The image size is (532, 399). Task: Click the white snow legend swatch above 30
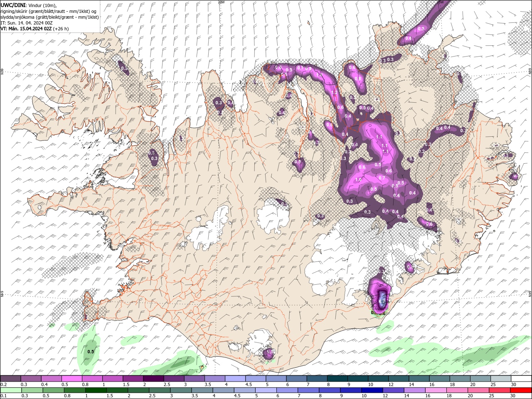(x=521, y=379)
